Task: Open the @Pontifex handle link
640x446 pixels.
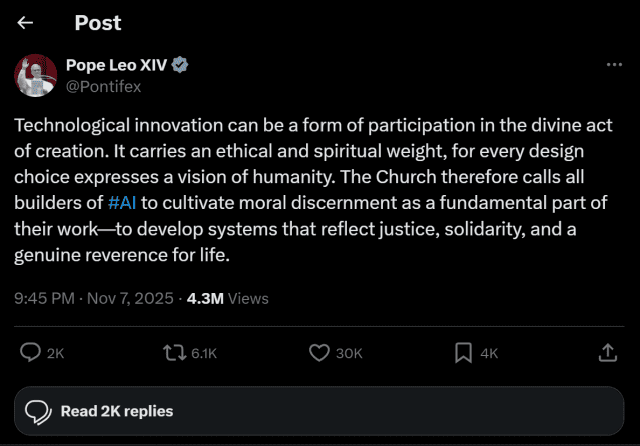Action: pos(103,86)
